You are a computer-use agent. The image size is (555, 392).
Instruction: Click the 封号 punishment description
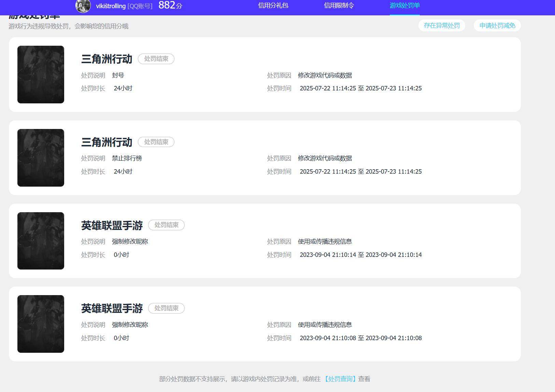click(118, 75)
